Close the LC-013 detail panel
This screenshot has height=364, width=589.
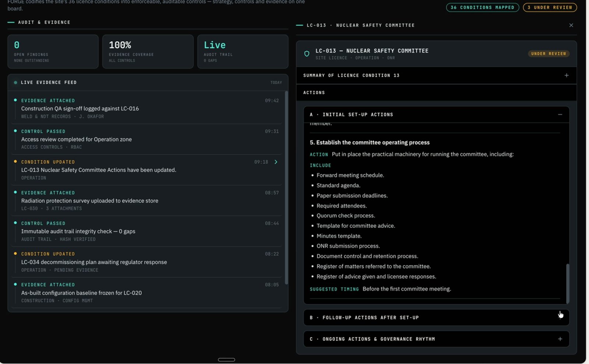click(x=571, y=25)
